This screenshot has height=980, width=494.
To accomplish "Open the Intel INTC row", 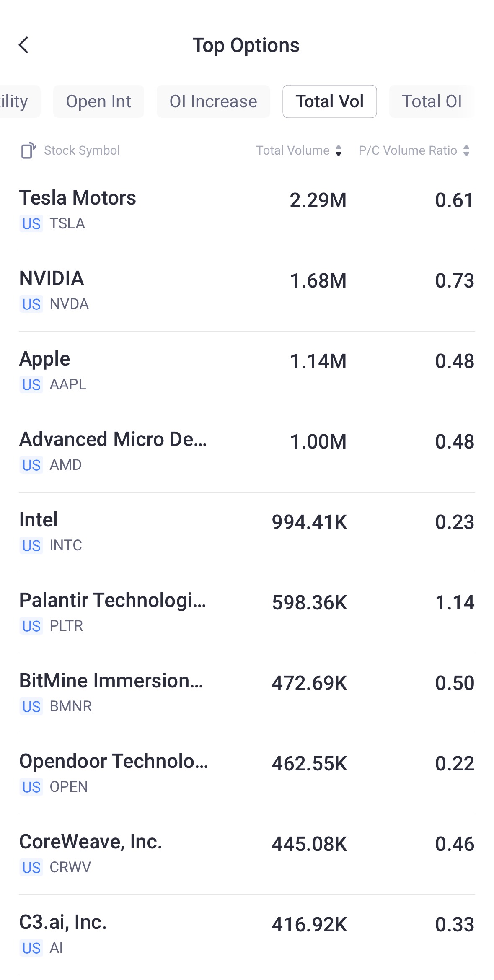I will 247,533.
